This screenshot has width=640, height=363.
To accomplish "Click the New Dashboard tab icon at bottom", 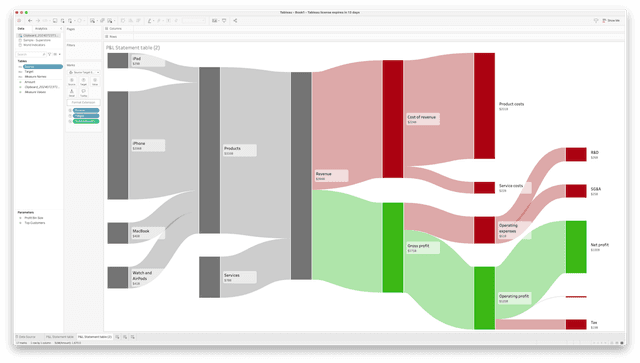I will [125, 337].
